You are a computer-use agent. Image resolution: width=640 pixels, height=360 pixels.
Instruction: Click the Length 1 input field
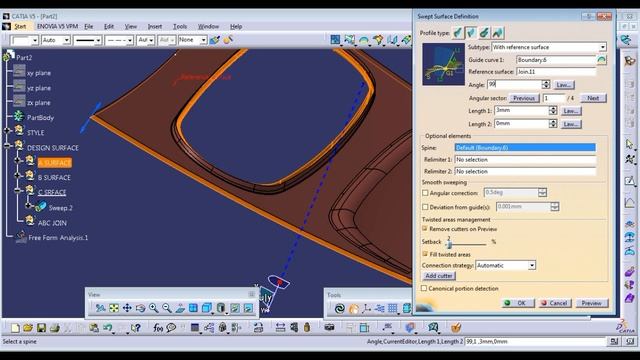point(521,111)
